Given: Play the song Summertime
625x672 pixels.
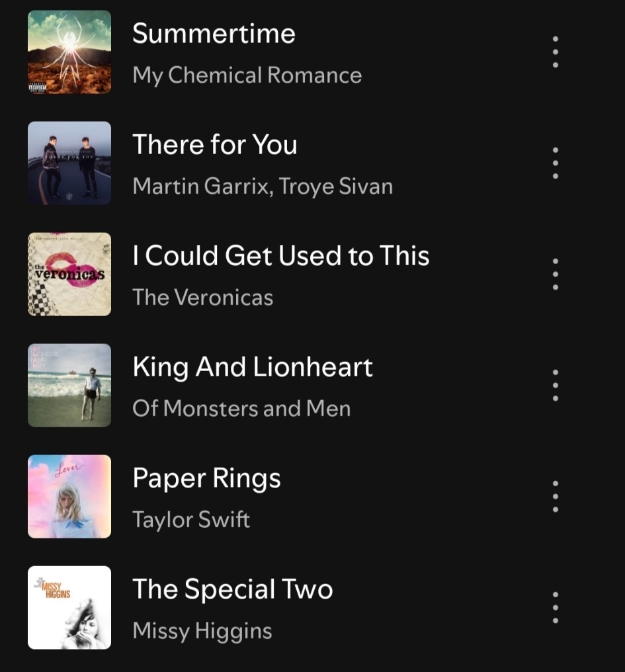Looking at the screenshot, I should (x=214, y=34).
